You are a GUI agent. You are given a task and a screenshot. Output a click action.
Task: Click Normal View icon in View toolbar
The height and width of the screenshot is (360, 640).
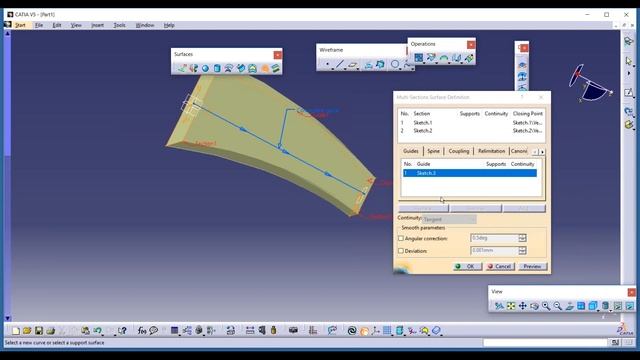click(x=569, y=306)
